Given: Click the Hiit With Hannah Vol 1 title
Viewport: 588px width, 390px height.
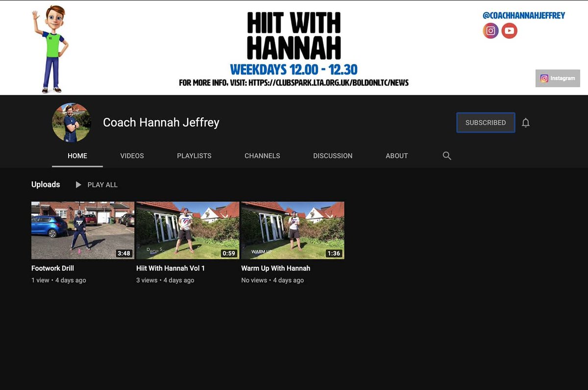Looking at the screenshot, I should tap(171, 268).
